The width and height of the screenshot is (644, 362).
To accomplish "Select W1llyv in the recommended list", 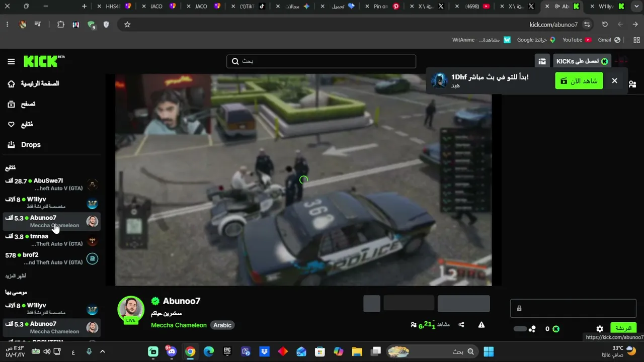I will pos(51,309).
